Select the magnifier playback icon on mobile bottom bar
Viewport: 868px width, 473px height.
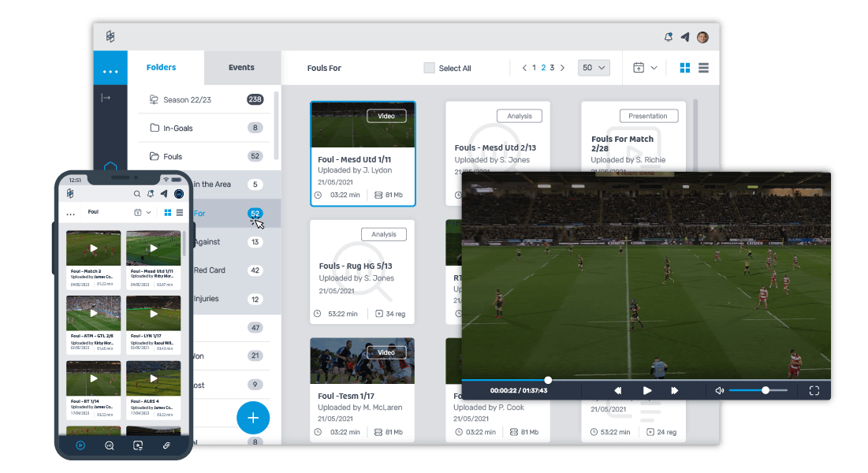[108, 445]
